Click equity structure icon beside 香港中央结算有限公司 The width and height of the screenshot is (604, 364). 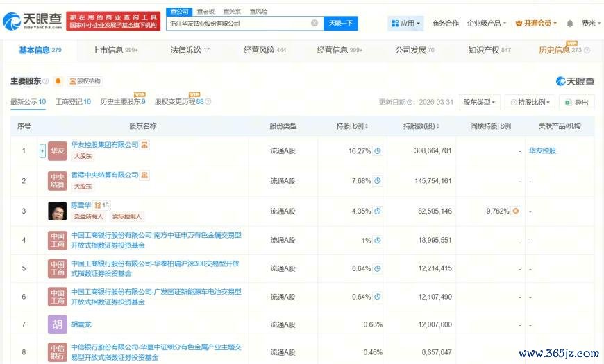click(144, 175)
